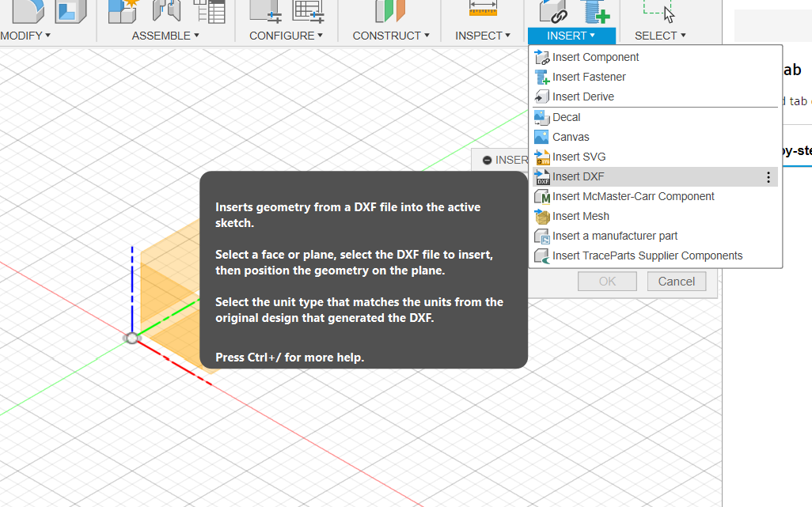Screen dimensions: 812x507
Task: Choose Insert a manufacturer part
Action: coord(655,236)
